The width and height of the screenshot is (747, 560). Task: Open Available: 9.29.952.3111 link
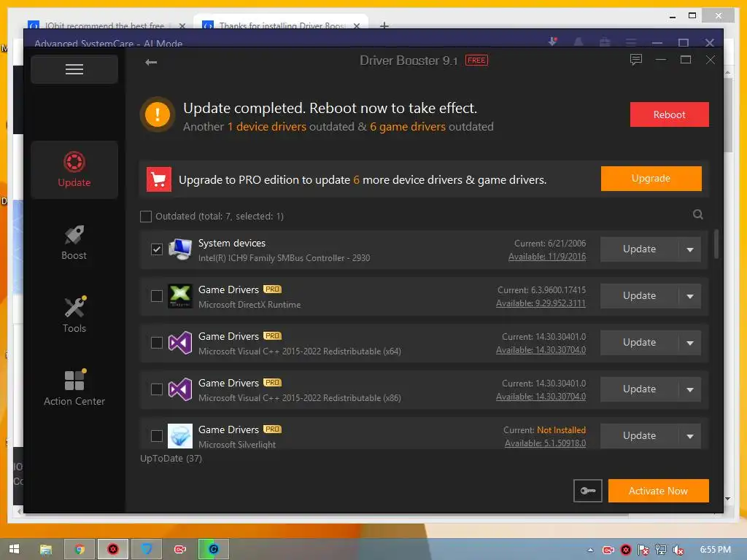[x=541, y=303]
